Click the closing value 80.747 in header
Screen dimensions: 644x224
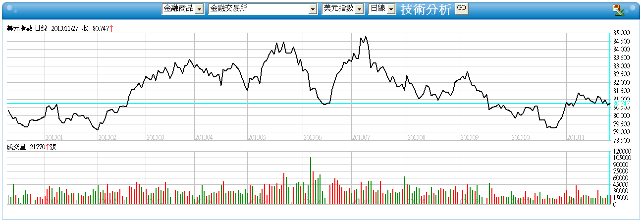(101, 29)
